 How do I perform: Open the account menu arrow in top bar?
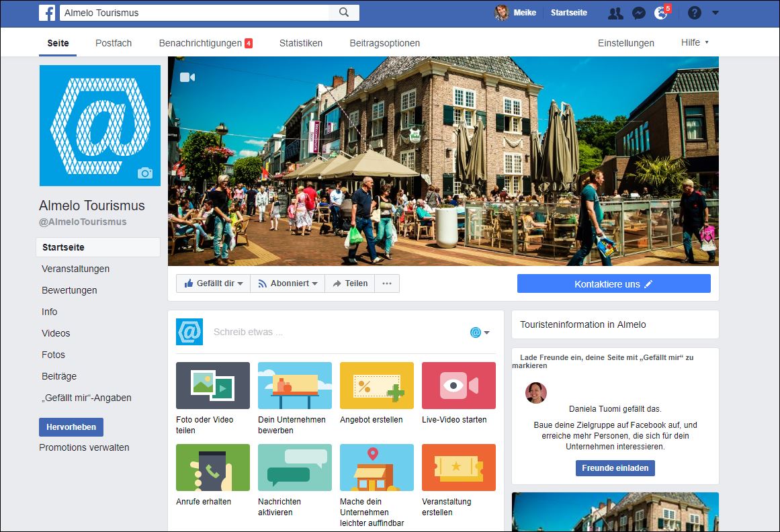point(716,13)
